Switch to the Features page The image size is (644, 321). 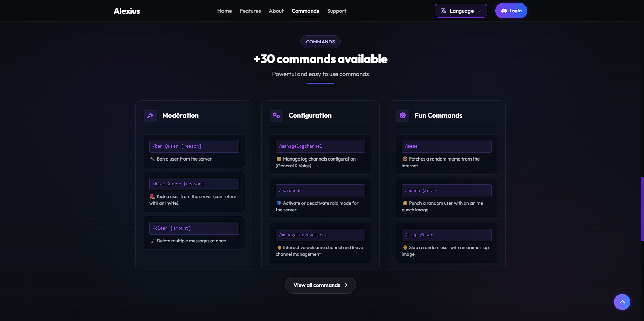coord(250,11)
